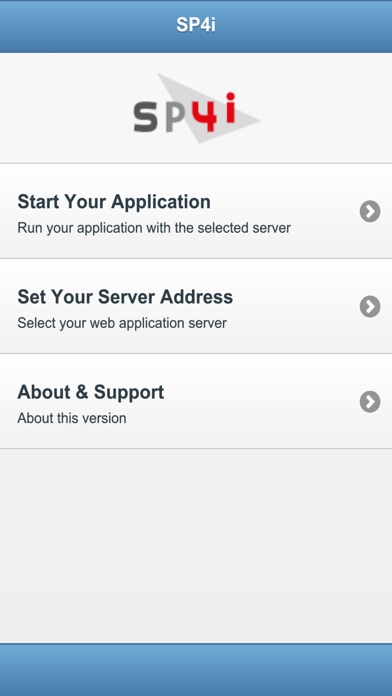Open the Start Your Application chevron arrow
The width and height of the screenshot is (392, 696).
[370, 211]
